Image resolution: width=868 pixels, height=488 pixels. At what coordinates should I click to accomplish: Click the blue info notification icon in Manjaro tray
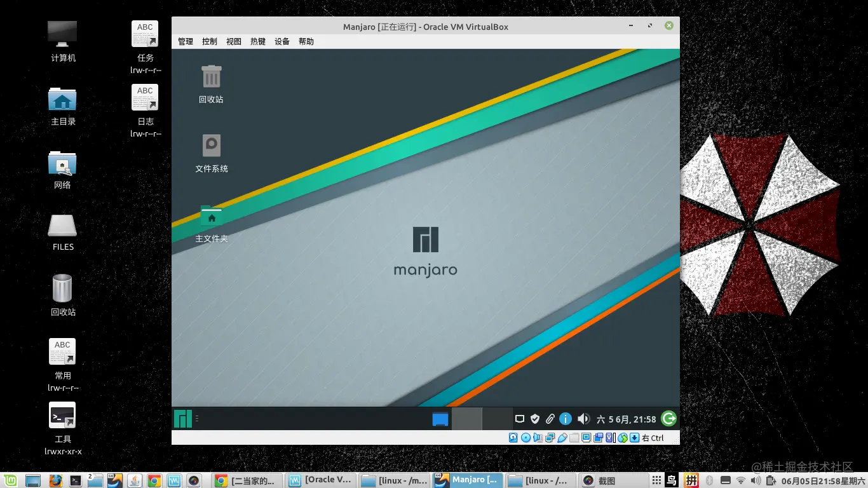[x=566, y=419]
